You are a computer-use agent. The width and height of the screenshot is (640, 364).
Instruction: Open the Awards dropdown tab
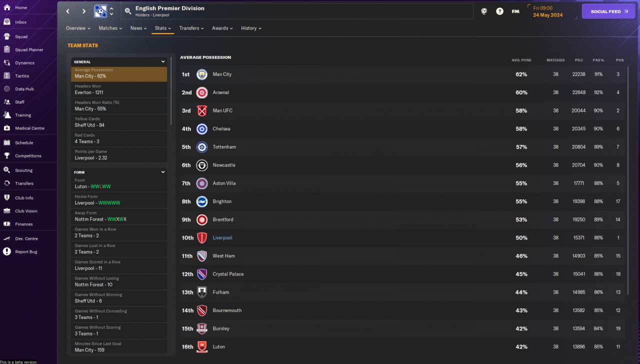click(222, 28)
